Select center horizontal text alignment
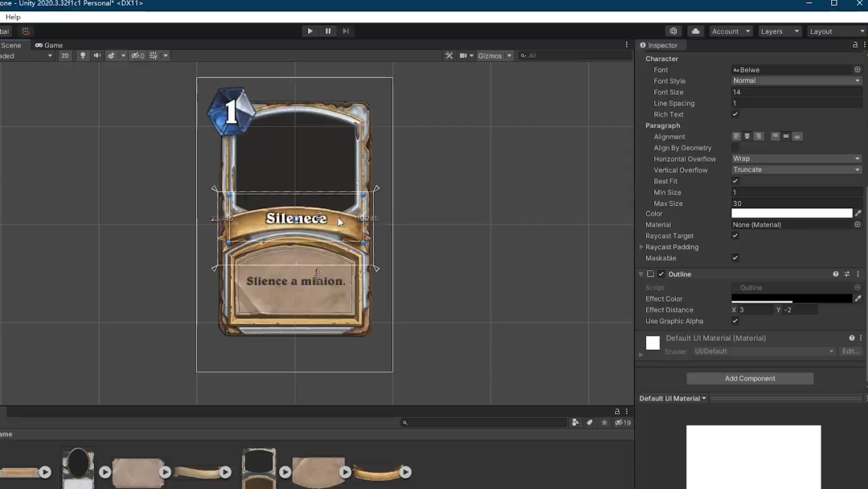Screen dimensions: 868x489 747,137
